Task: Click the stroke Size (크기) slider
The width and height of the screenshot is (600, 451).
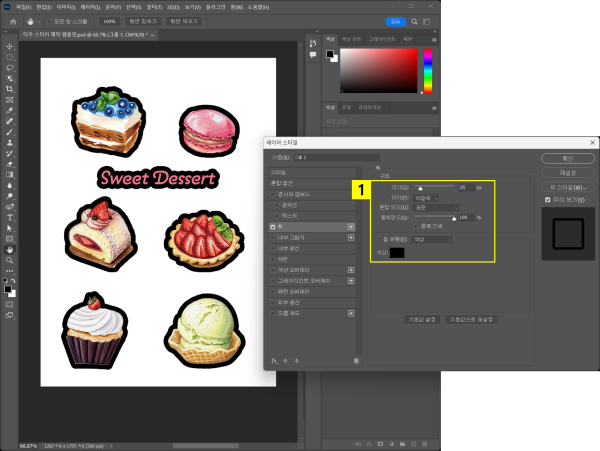Action: pyautogui.click(x=434, y=187)
